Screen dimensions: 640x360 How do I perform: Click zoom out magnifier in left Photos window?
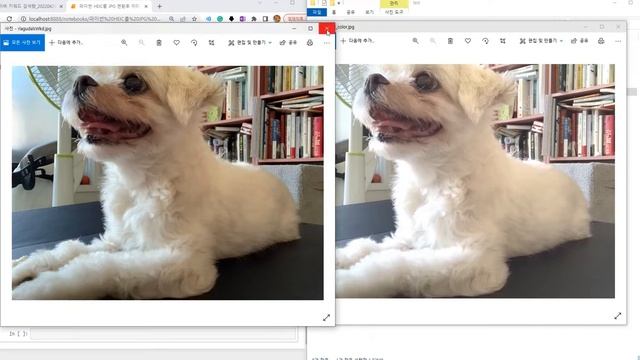pyautogui.click(x=142, y=42)
